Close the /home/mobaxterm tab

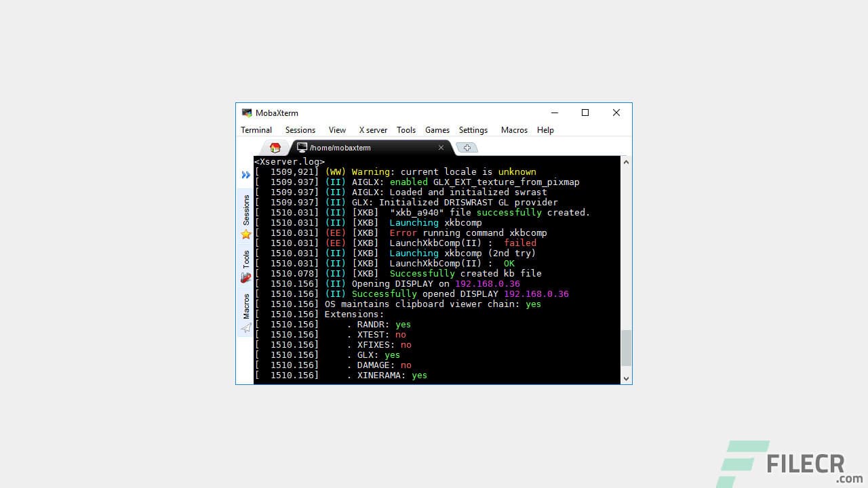pyautogui.click(x=441, y=148)
